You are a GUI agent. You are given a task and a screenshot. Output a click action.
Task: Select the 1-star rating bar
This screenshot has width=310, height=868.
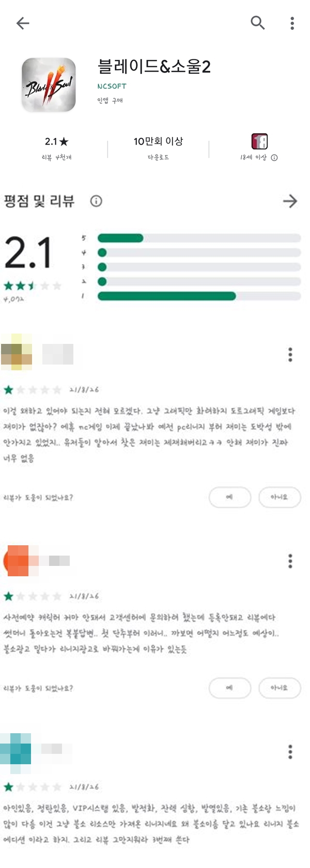199,296
